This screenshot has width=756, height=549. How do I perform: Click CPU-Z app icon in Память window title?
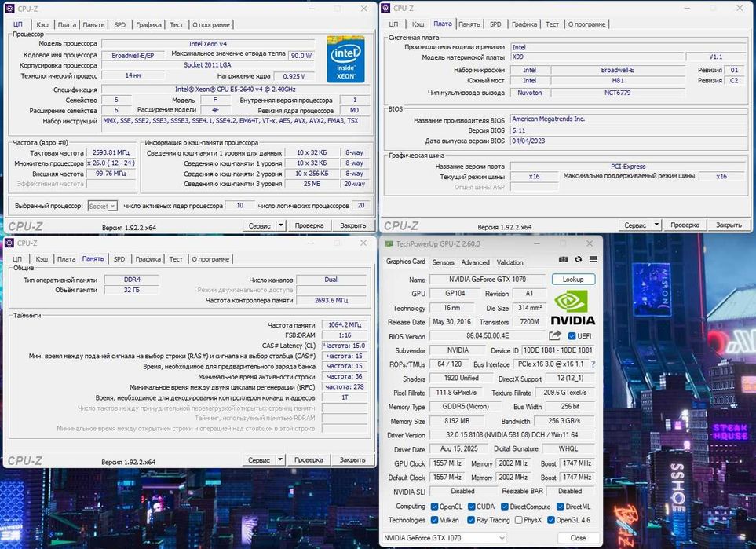pyautogui.click(x=9, y=243)
